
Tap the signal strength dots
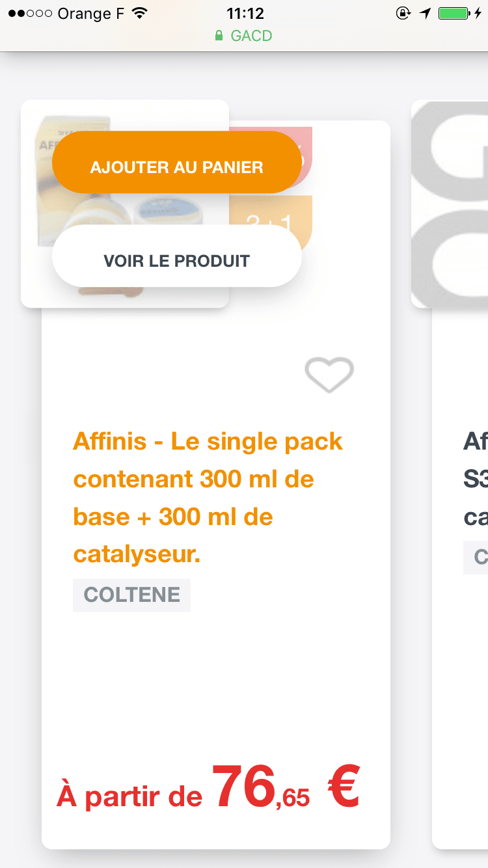[30, 13]
